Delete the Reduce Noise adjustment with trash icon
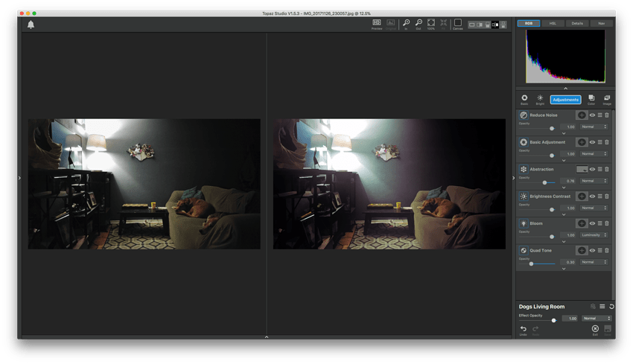This screenshot has height=364, width=633. coord(607,115)
